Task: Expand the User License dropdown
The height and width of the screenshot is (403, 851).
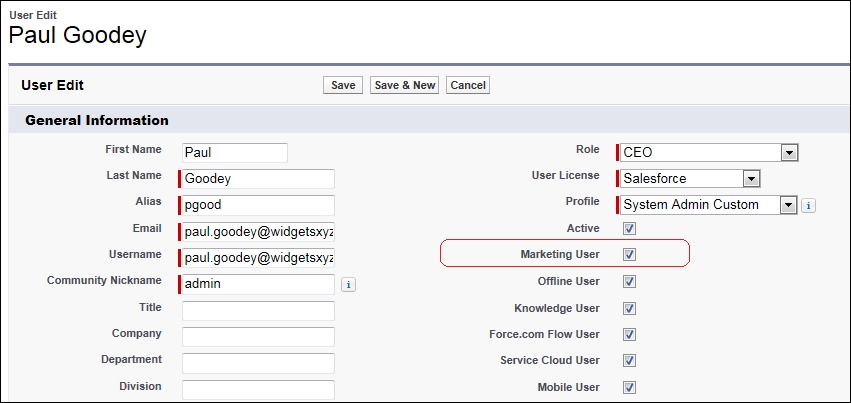Action: (x=690, y=178)
